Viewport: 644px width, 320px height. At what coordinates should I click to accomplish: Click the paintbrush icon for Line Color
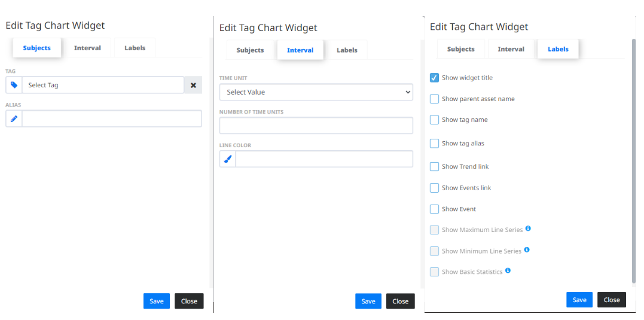point(228,159)
